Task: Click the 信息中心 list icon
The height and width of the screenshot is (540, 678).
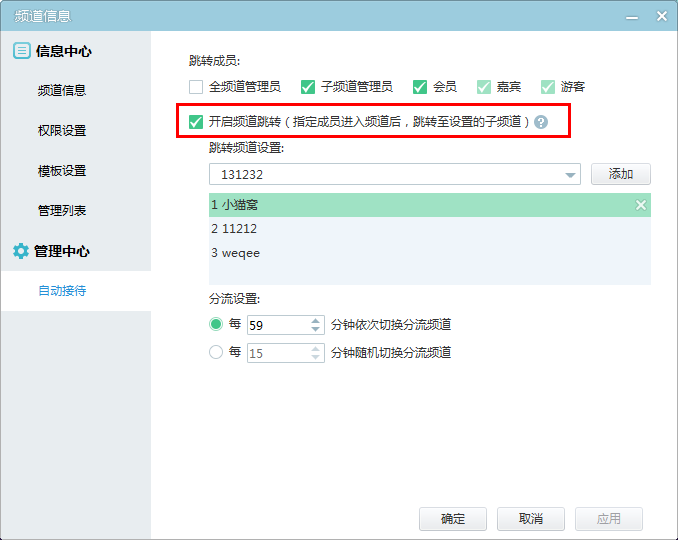Action: click(22, 51)
